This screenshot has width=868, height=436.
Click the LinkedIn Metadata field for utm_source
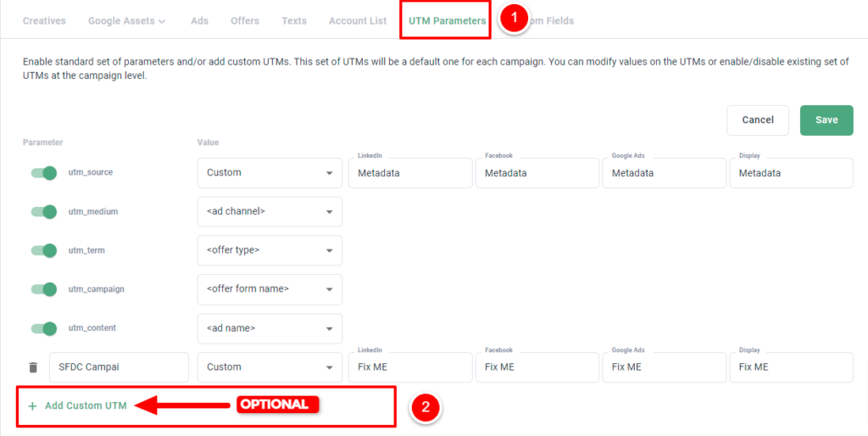pyautogui.click(x=410, y=173)
